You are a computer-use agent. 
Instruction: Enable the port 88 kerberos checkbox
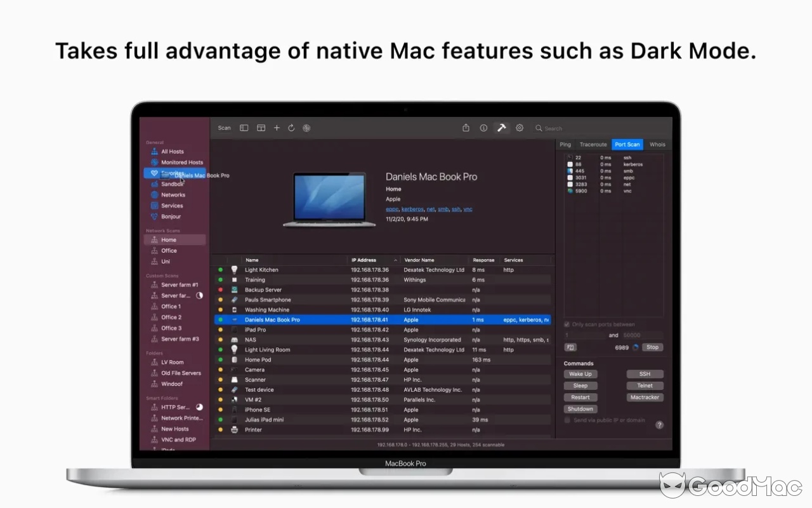[570, 164]
